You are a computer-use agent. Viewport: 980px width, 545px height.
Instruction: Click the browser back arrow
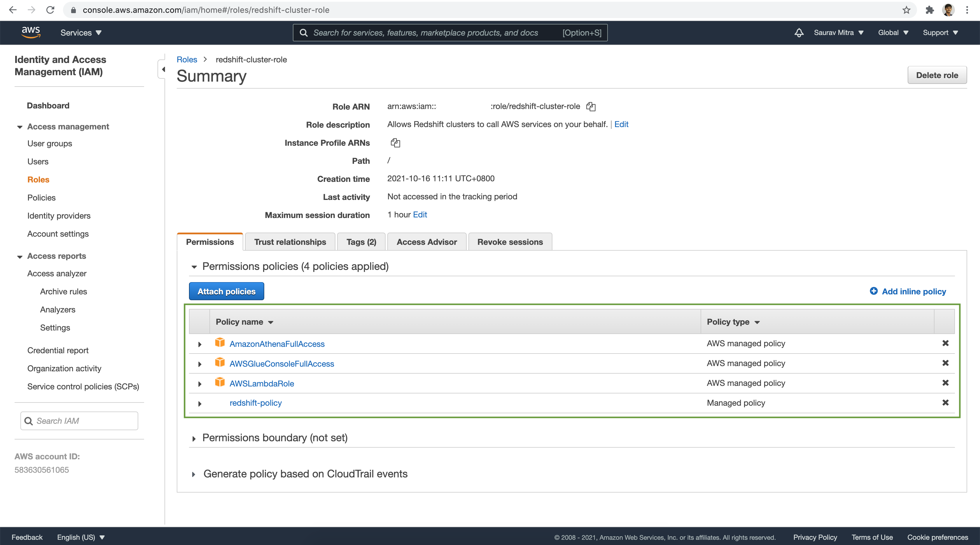pyautogui.click(x=13, y=10)
